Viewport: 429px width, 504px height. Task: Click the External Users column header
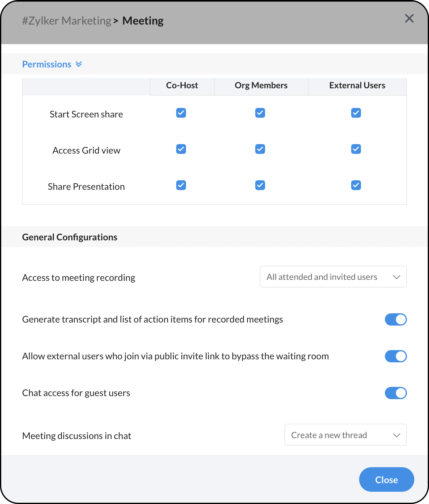[357, 86]
